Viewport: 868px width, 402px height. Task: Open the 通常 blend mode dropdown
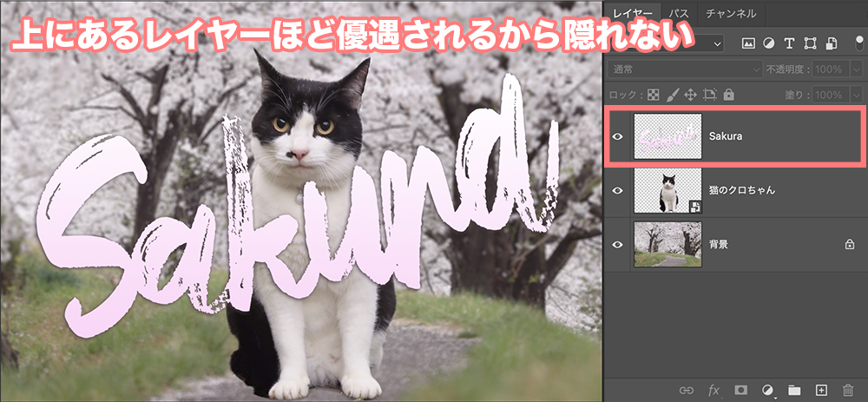click(686, 69)
